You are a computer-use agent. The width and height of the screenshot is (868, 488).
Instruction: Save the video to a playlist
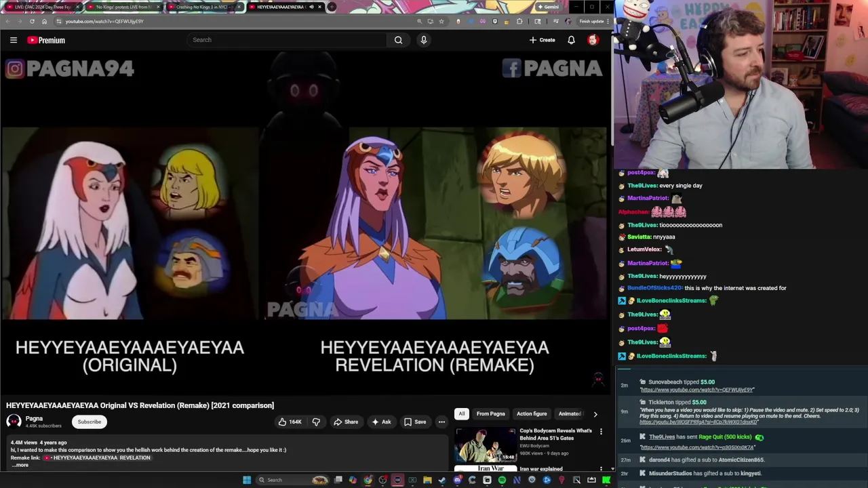point(415,422)
